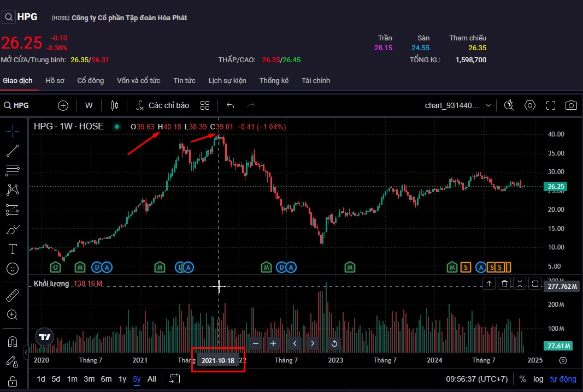Image resolution: width=583 pixels, height=392 pixels.
Task: Toggle magnet mode for drawings
Action: 13,341
